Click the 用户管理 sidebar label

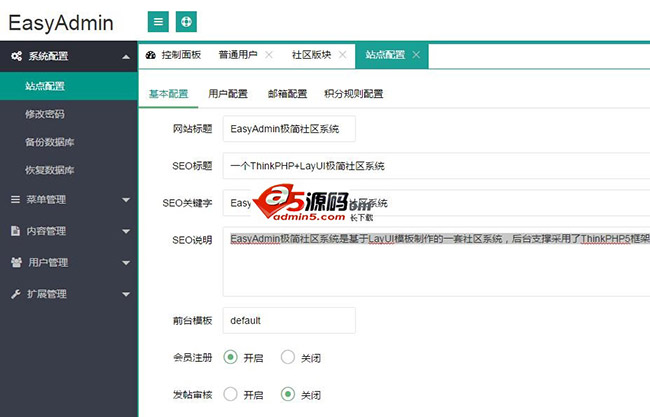pos(48,263)
